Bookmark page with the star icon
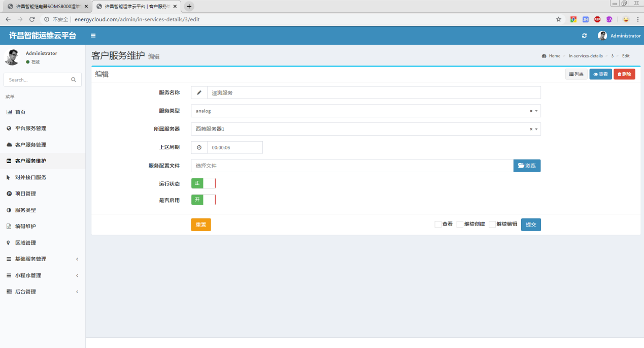The height and width of the screenshot is (348, 644). pos(559,19)
